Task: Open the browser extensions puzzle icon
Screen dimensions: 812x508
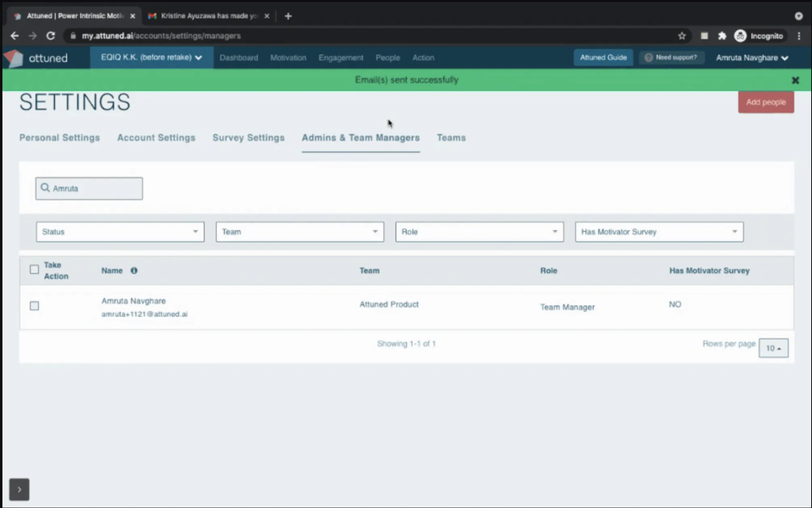Action: [x=722, y=36]
